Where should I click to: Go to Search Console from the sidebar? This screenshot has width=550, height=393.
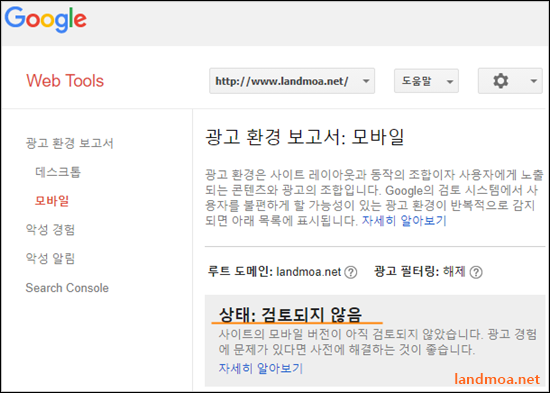67,288
